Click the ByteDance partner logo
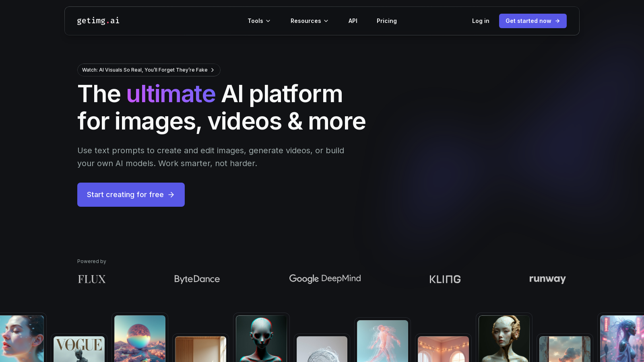This screenshot has width=644, height=362. point(197,279)
